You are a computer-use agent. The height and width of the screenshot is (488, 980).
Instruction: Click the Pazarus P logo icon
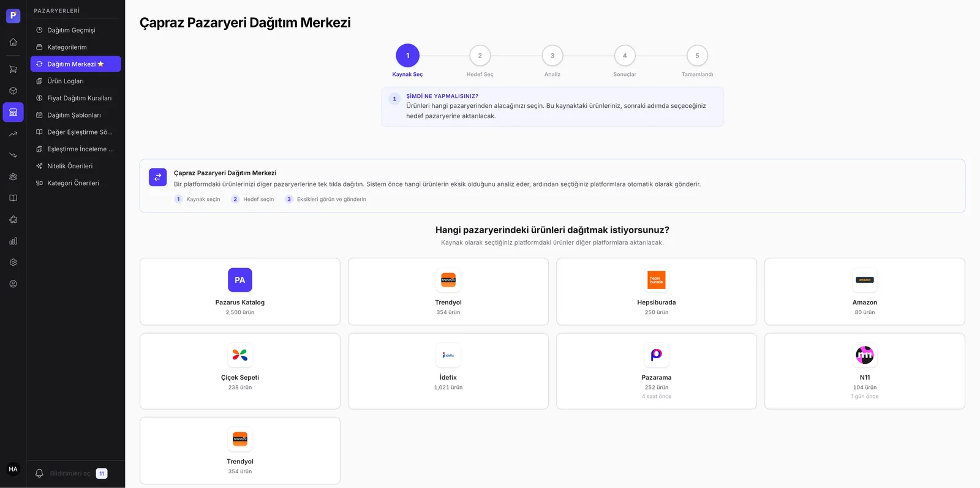13,16
